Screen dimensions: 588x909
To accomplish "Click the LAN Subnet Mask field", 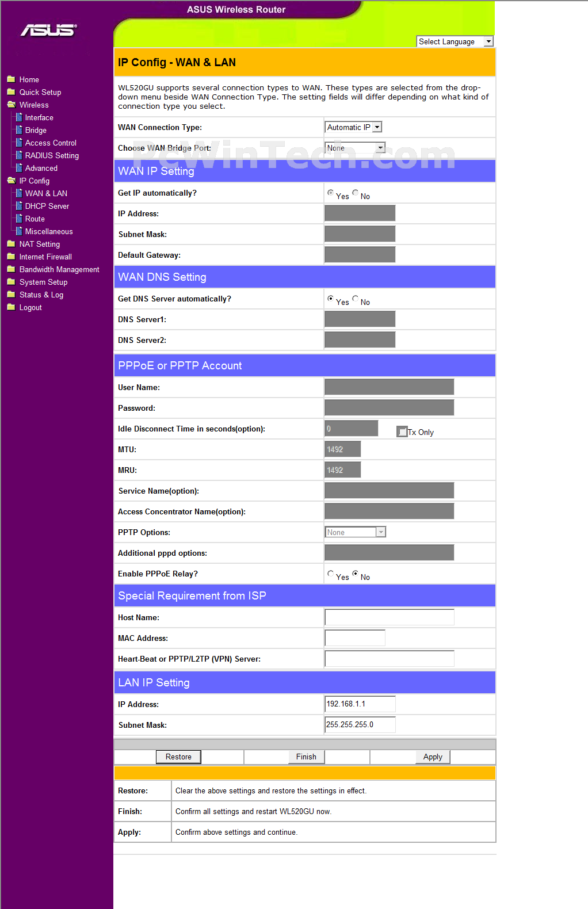I will 360,725.
